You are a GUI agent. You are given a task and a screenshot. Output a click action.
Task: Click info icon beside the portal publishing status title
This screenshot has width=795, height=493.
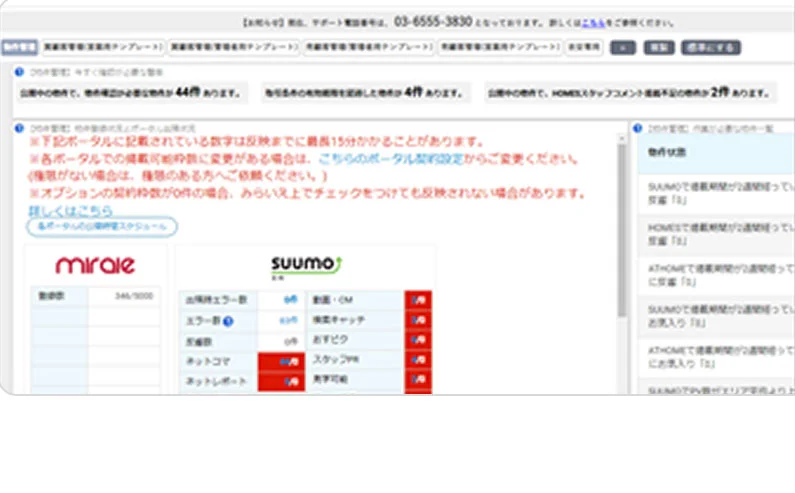pyautogui.click(x=19, y=128)
